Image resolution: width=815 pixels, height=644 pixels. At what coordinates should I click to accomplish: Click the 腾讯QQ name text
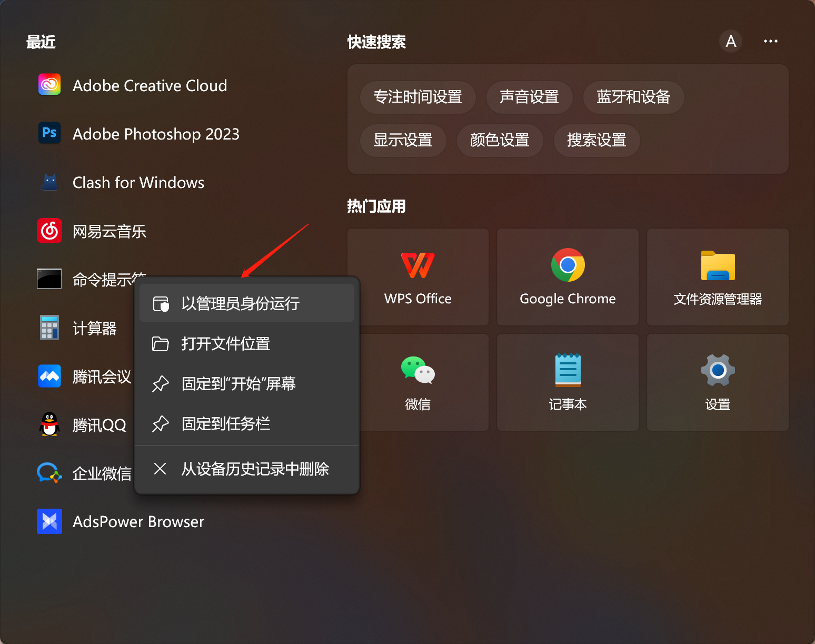[x=100, y=425]
